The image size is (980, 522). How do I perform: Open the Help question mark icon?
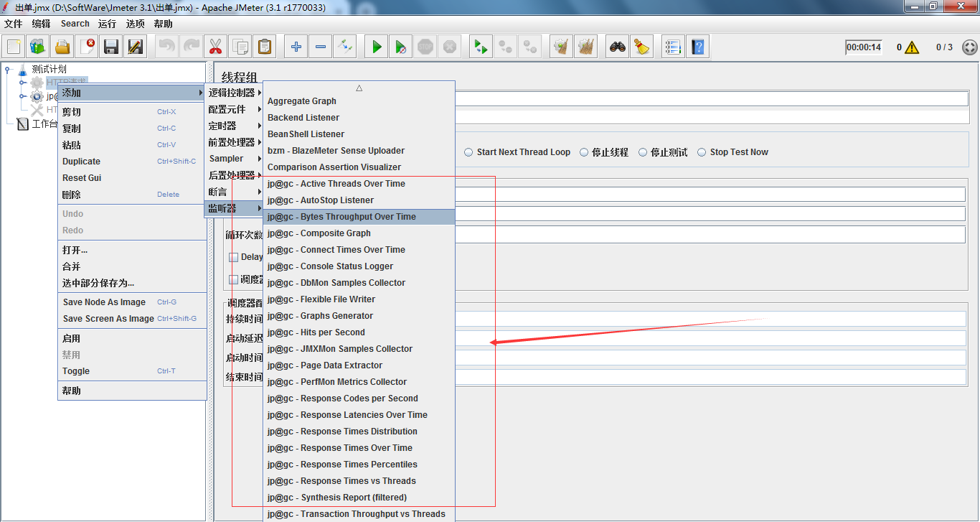[x=697, y=47]
